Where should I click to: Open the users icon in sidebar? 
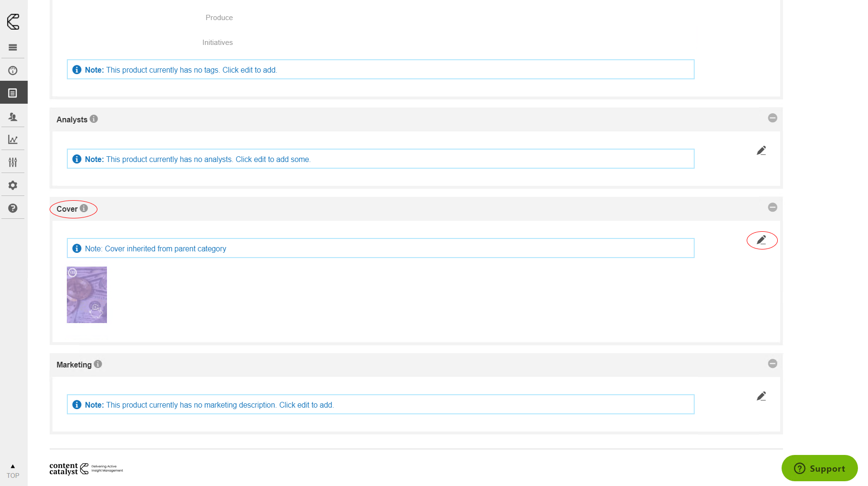[x=13, y=117]
